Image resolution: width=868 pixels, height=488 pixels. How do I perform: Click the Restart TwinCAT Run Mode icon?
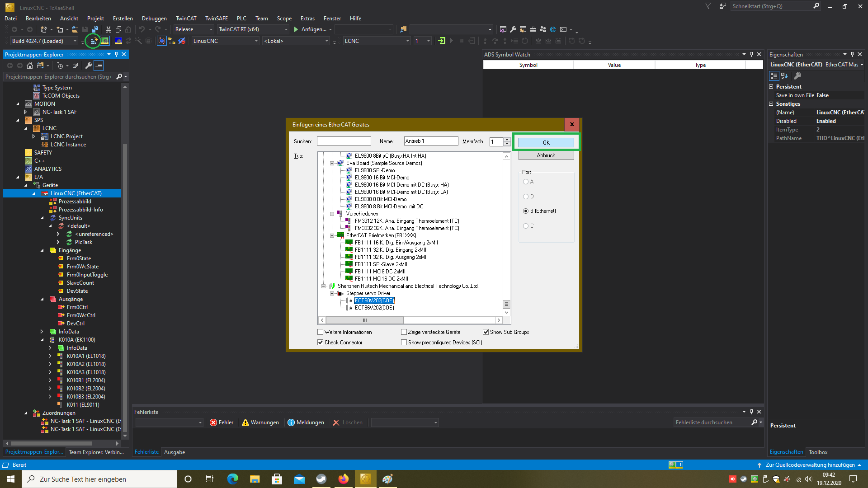coord(105,41)
